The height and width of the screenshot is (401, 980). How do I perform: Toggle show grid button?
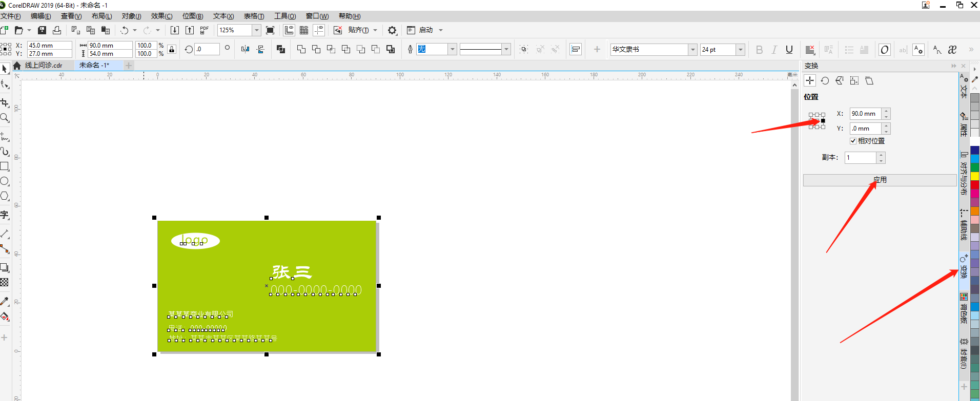(304, 30)
